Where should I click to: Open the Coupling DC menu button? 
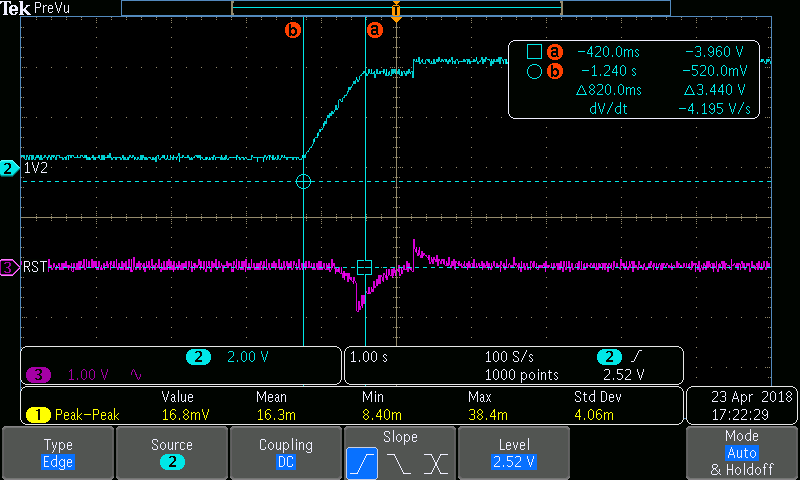point(286,453)
